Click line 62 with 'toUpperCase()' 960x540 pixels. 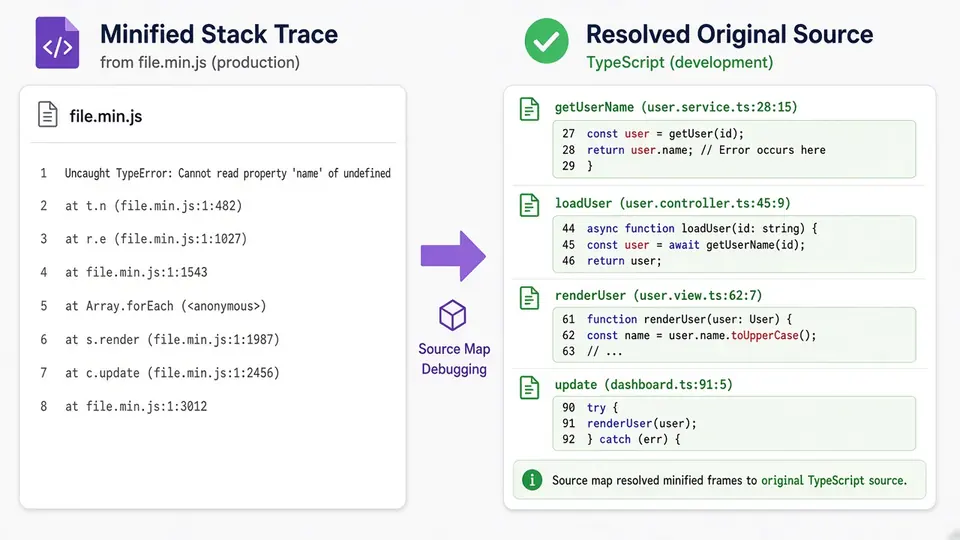coord(701,336)
